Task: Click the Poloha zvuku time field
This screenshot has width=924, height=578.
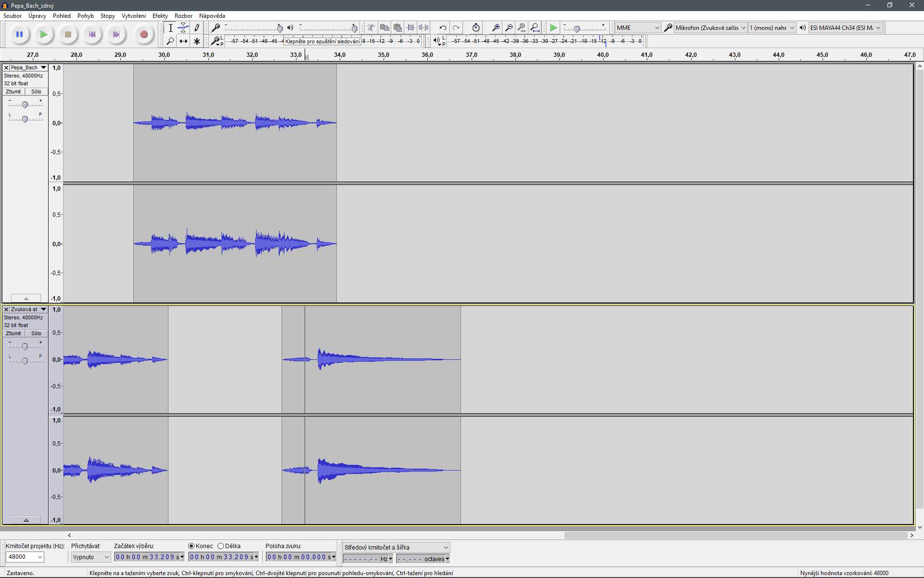Action: (x=300, y=557)
